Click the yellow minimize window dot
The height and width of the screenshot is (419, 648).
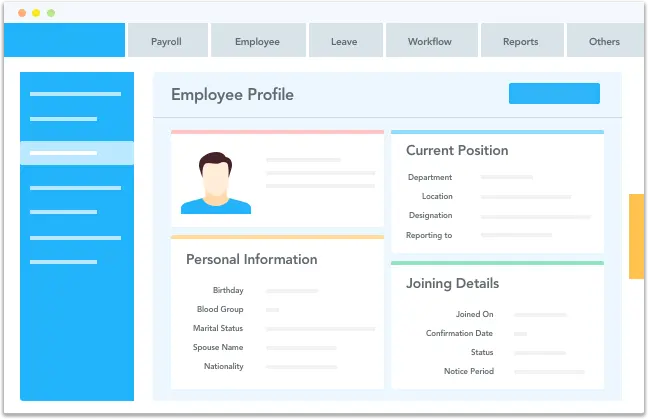click(37, 13)
